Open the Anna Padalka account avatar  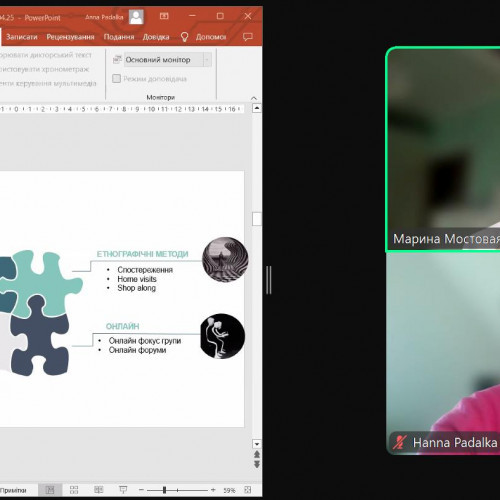point(136,17)
